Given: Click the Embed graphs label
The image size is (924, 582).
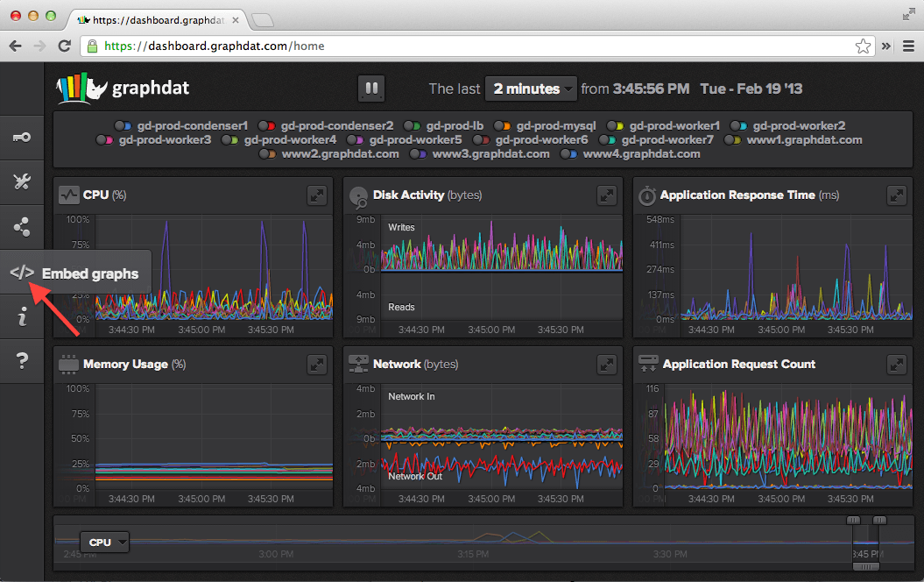Looking at the screenshot, I should 90,273.
